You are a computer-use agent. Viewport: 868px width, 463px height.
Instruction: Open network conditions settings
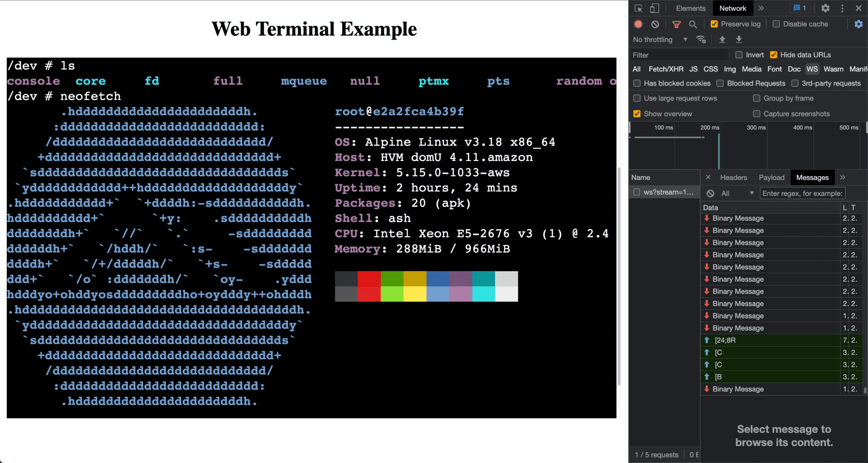701,39
